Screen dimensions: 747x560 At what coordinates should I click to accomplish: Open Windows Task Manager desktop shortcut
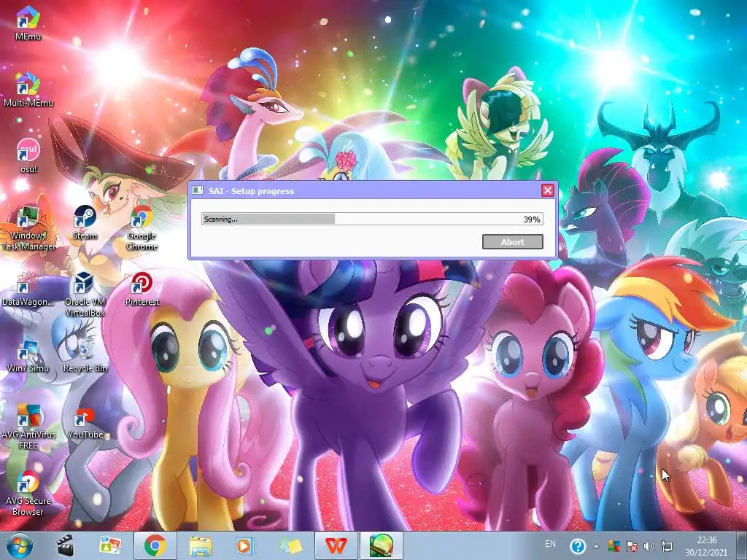point(28,227)
